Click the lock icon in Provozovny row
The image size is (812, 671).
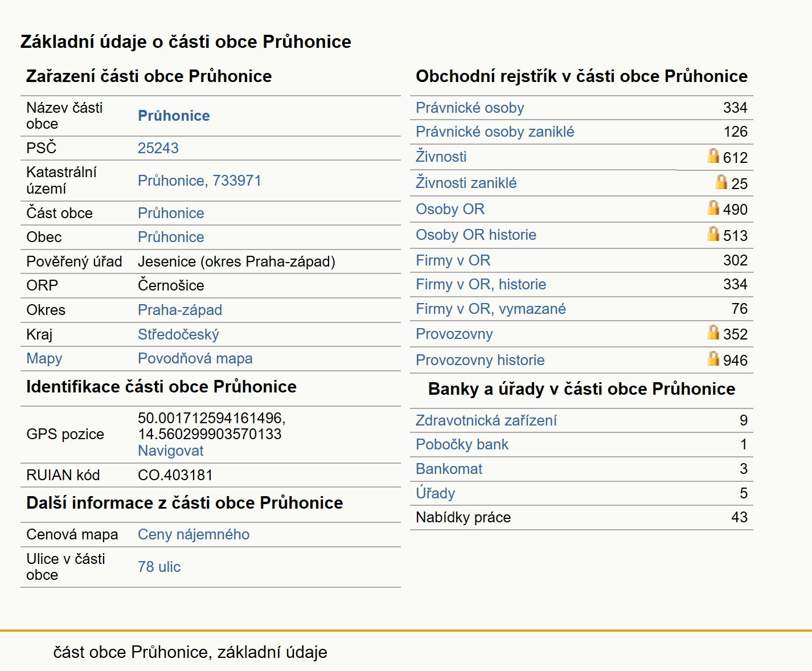tap(713, 332)
